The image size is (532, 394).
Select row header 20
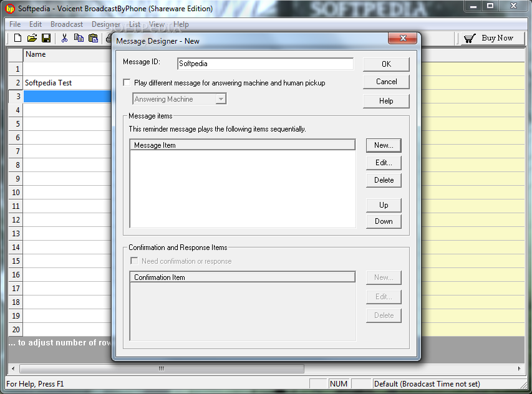16,330
